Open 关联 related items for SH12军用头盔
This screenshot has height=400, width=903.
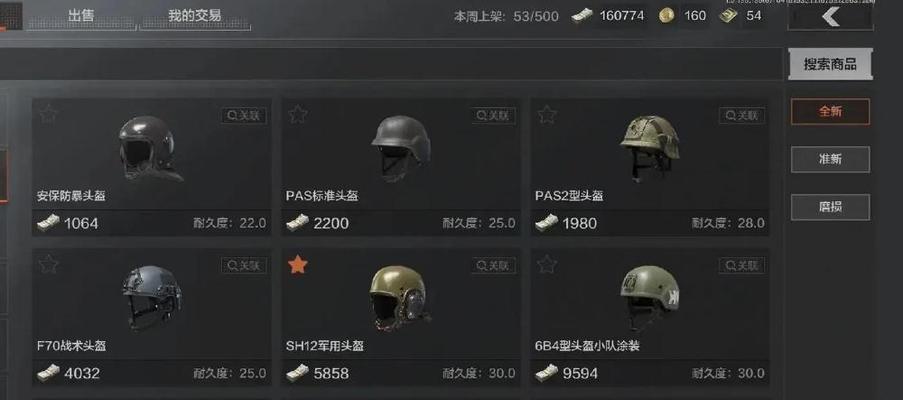pos(493,265)
